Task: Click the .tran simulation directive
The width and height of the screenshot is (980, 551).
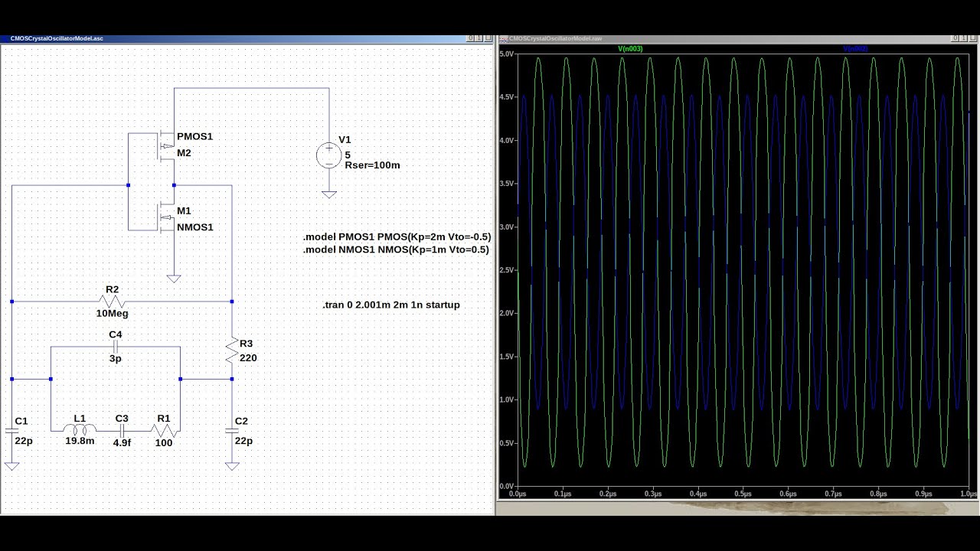Action: click(x=391, y=305)
